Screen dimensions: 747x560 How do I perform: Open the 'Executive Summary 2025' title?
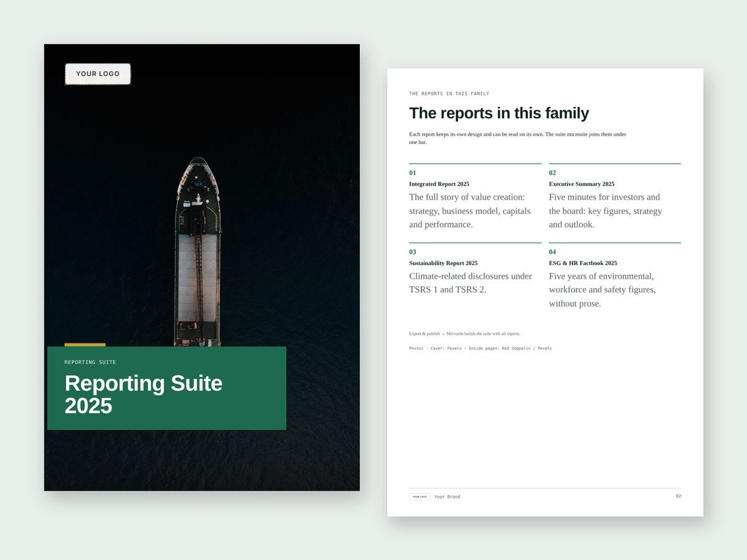click(581, 184)
